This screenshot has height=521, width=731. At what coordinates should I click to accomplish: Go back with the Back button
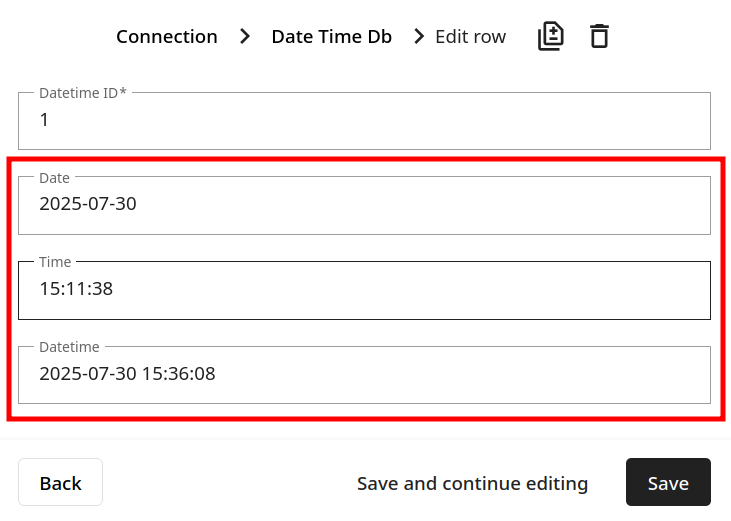pyautogui.click(x=61, y=482)
